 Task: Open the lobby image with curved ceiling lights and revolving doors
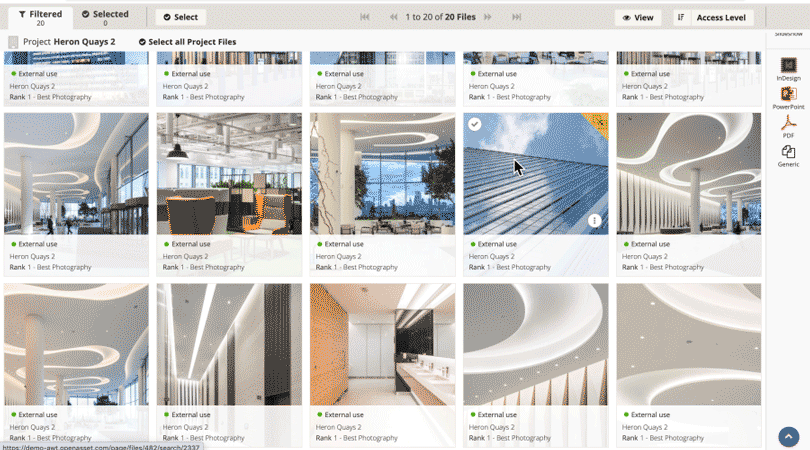pyautogui.click(x=76, y=174)
